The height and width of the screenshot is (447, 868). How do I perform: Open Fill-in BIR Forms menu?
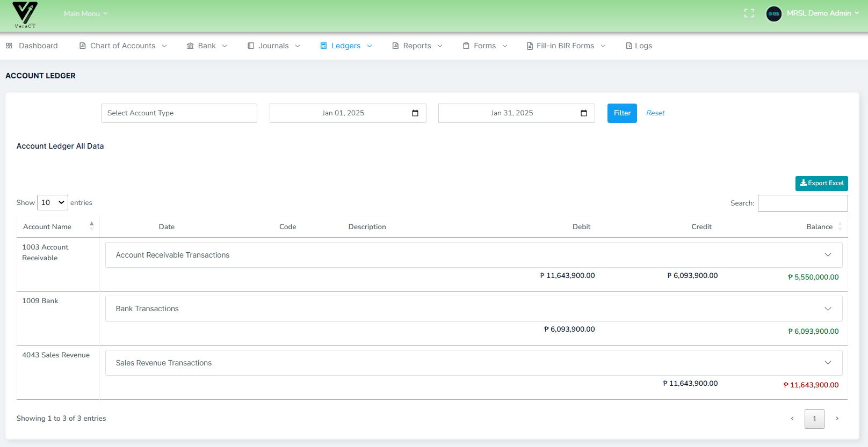click(566, 46)
